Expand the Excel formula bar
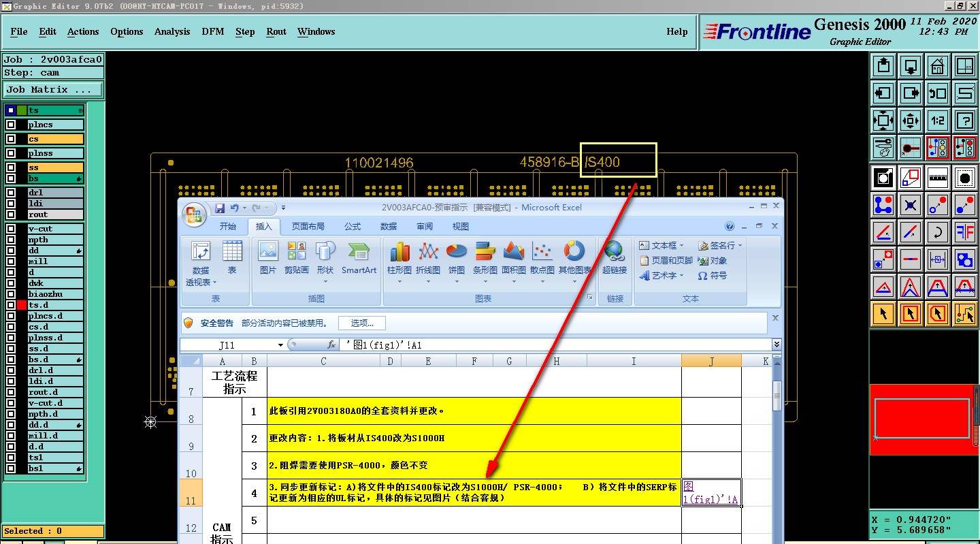Screen dimensions: 980x544 (x=777, y=345)
